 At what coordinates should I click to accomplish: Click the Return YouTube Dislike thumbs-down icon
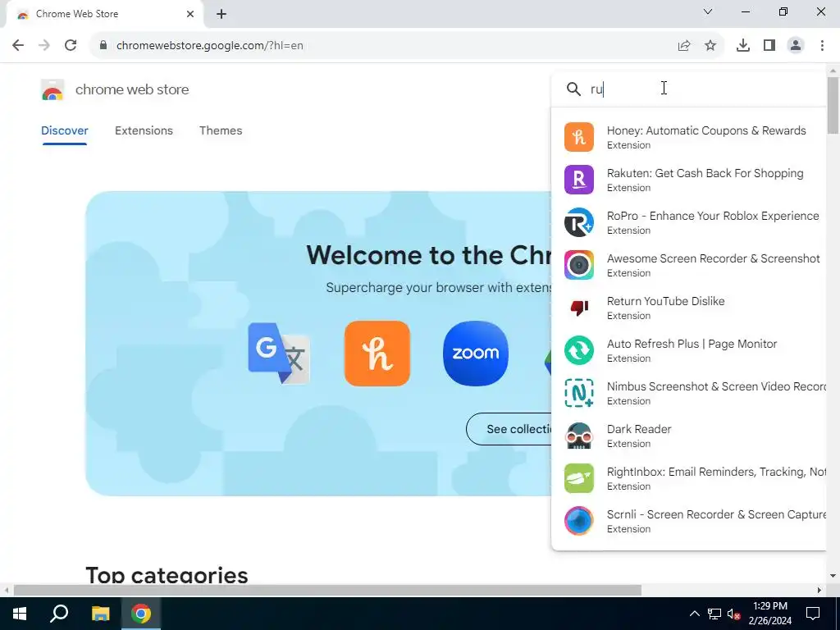[x=578, y=308]
